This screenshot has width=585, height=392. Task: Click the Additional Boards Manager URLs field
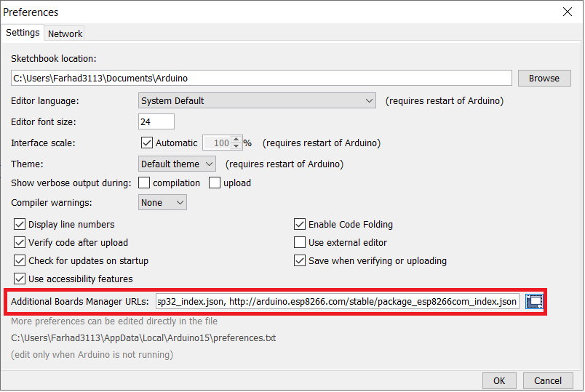pyautogui.click(x=338, y=301)
